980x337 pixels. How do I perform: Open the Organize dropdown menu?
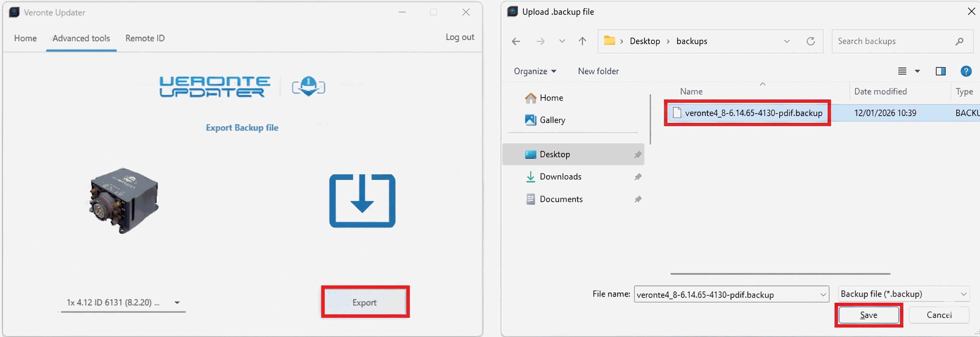(x=535, y=71)
